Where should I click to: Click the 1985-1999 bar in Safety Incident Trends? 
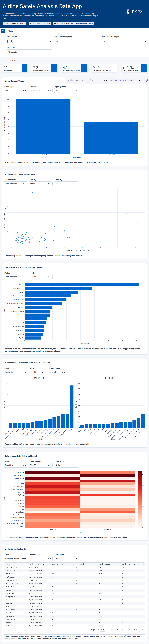(43, 126)
